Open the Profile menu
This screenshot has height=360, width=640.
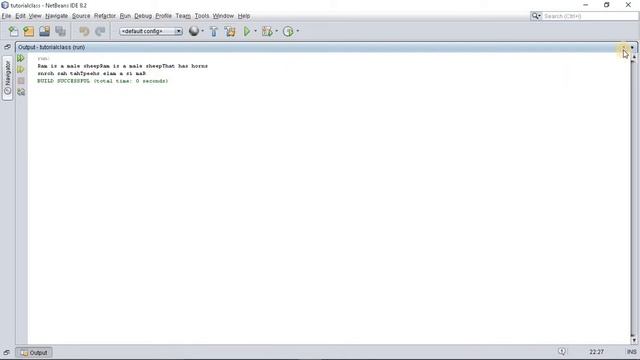coord(163,16)
